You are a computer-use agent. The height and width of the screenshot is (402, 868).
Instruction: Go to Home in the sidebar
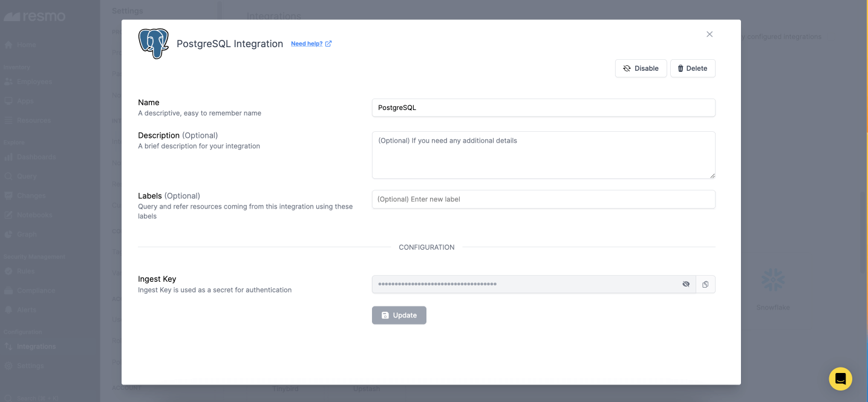(26, 45)
